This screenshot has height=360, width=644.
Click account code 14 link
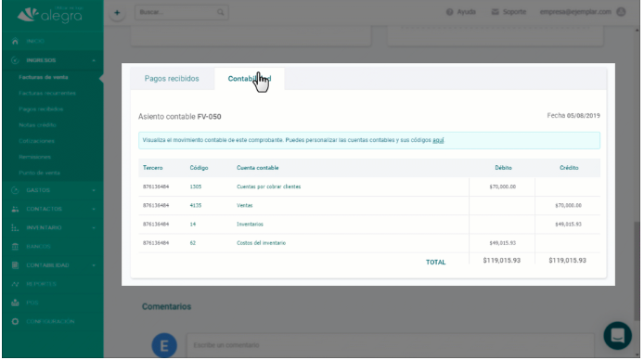pos(193,225)
